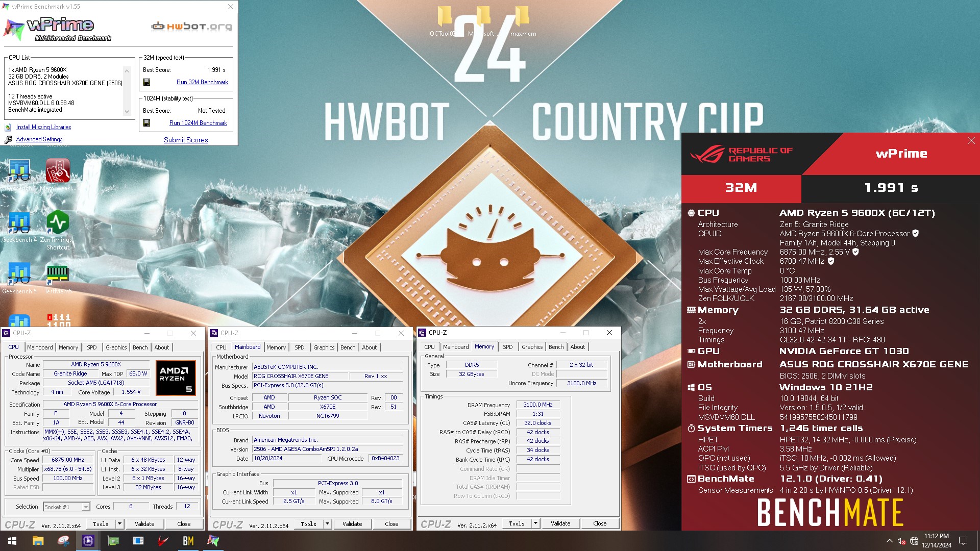Switch to Memory tab in leftmost CPU-Z window
This screenshot has width=980, height=551.
click(x=68, y=347)
